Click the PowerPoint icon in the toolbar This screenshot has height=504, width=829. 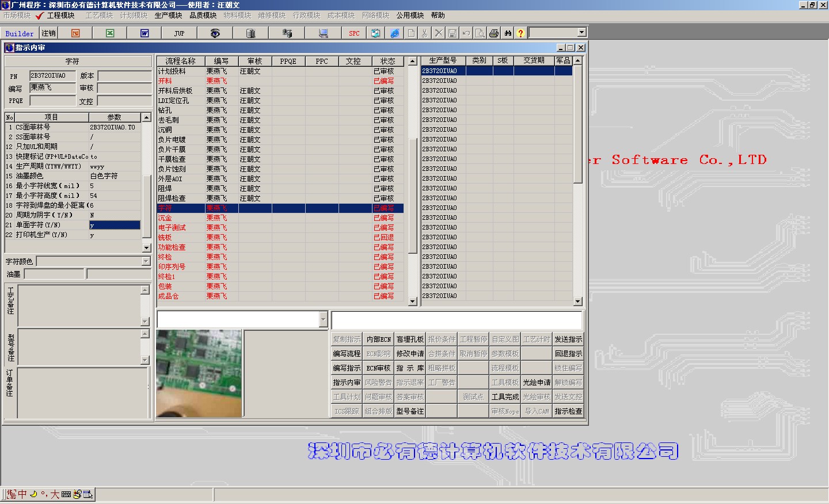[75, 33]
